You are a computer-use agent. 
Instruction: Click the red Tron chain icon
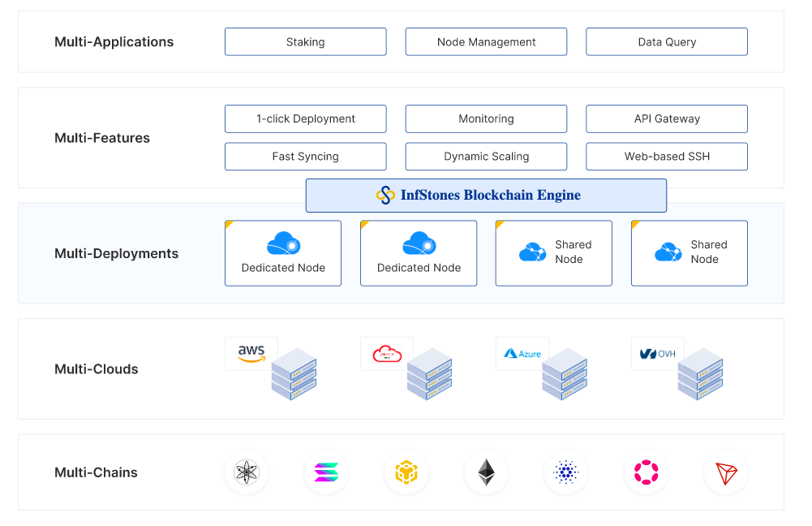click(726, 472)
